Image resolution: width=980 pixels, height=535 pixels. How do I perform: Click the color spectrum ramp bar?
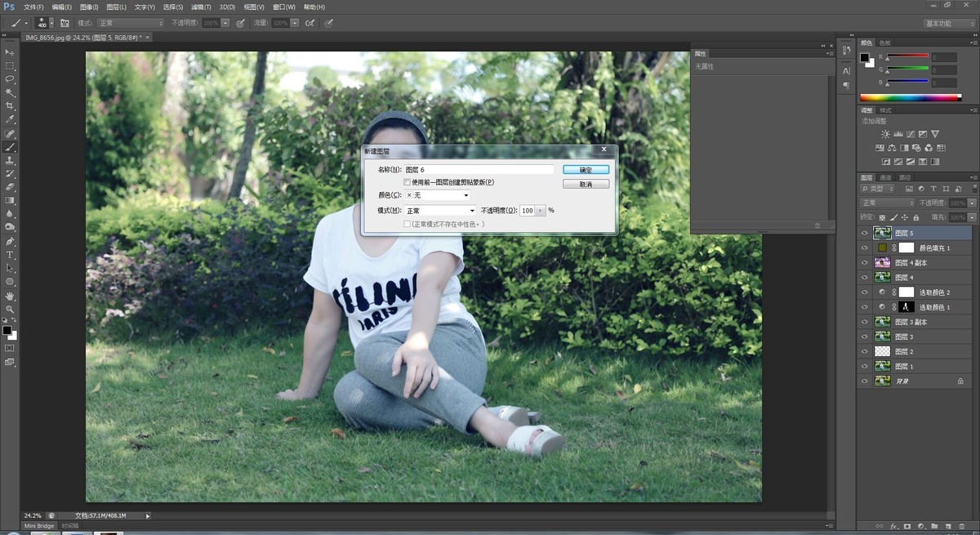click(911, 98)
